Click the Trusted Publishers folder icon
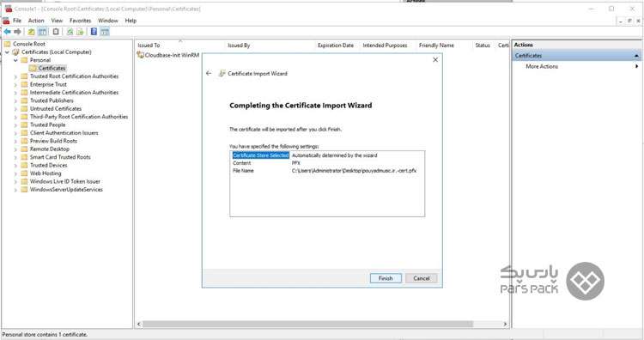644x340 pixels. pyautogui.click(x=24, y=100)
